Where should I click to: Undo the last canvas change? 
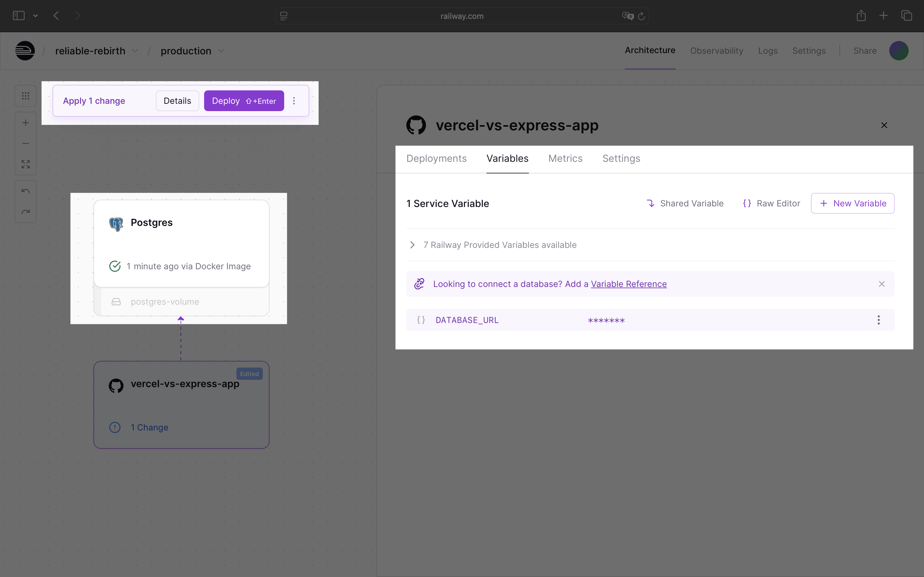click(26, 191)
